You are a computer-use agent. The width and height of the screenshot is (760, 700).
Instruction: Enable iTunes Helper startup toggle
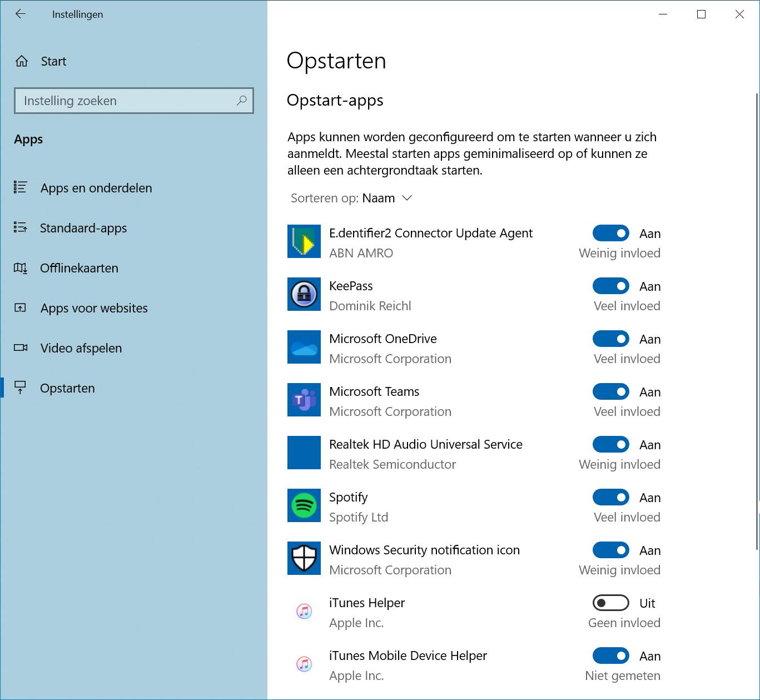tap(611, 603)
